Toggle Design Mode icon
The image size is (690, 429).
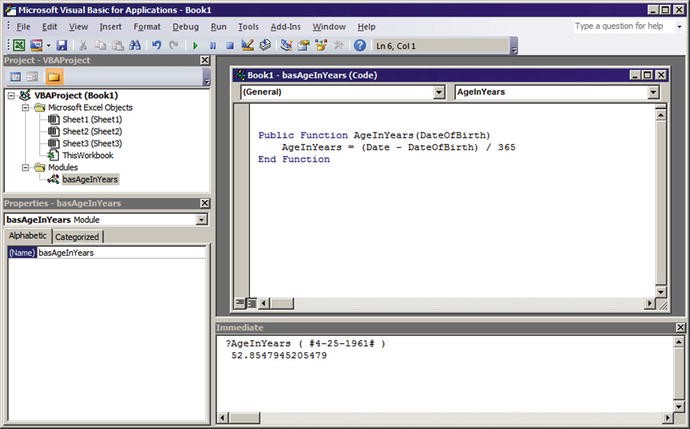247,45
